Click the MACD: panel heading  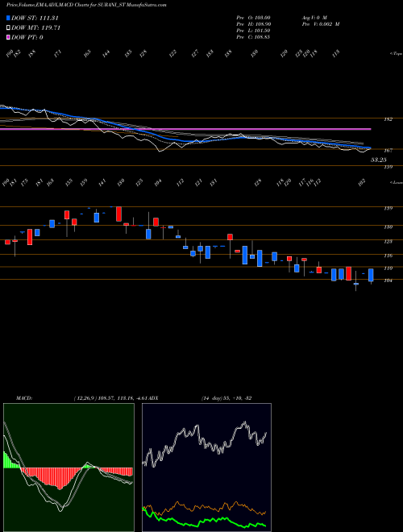[24, 398]
